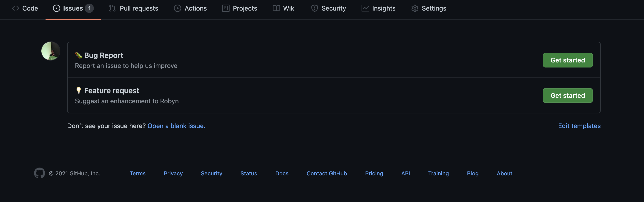Click the GitHub Octocat logo in footer

pyautogui.click(x=40, y=173)
